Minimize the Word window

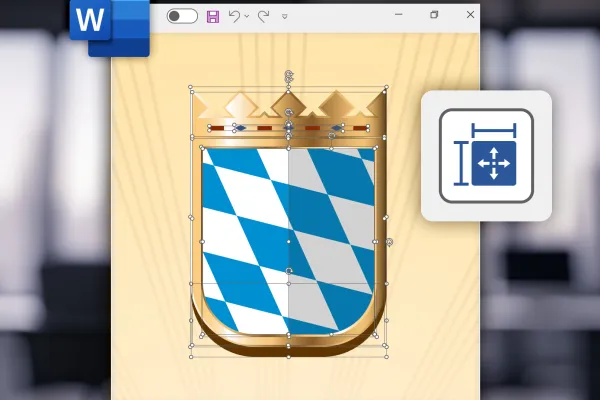(x=398, y=15)
